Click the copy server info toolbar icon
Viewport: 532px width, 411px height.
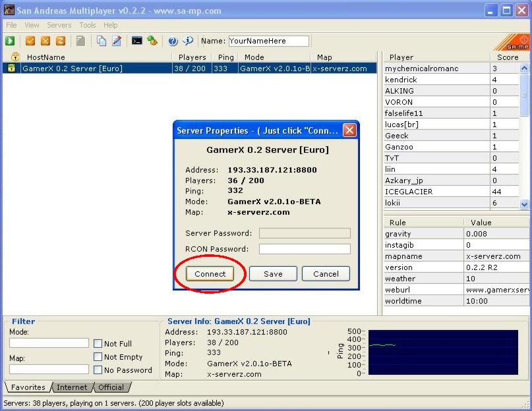coord(102,41)
